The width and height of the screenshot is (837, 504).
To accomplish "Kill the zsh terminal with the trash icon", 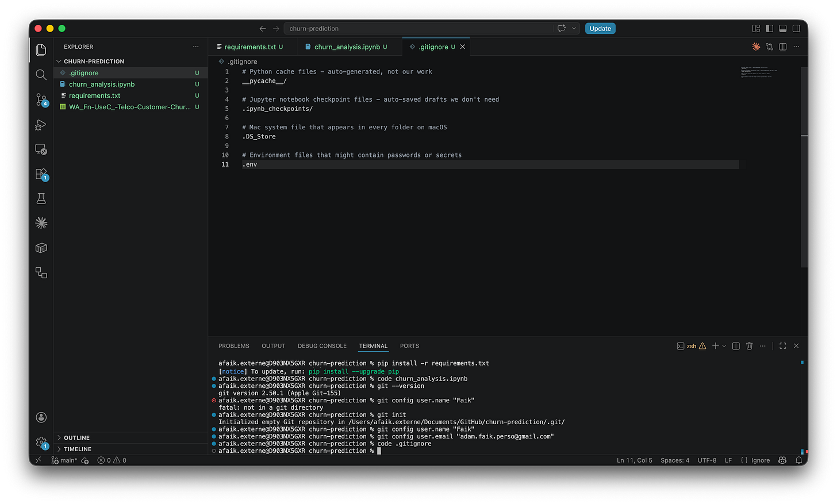I will point(749,345).
